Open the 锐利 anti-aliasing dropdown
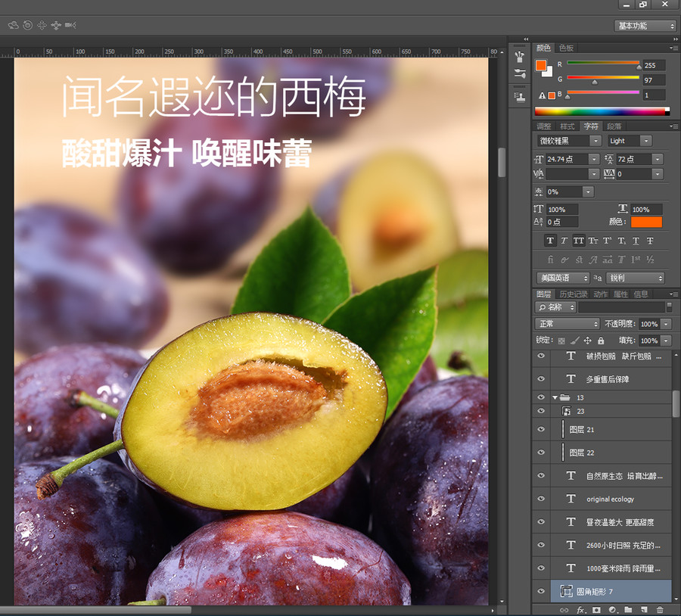Viewport: 681px width, 616px height. (636, 278)
